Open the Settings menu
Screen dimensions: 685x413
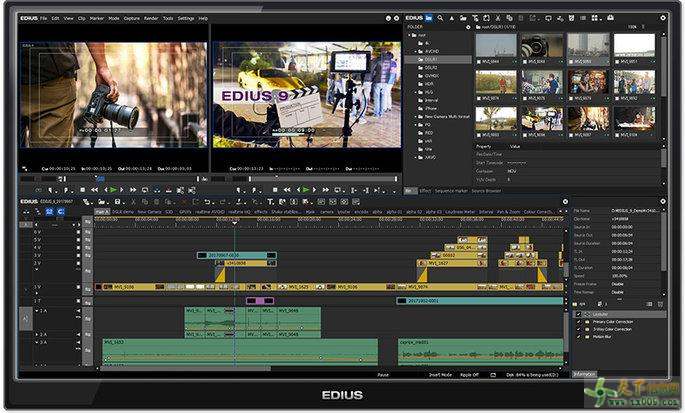(186, 18)
